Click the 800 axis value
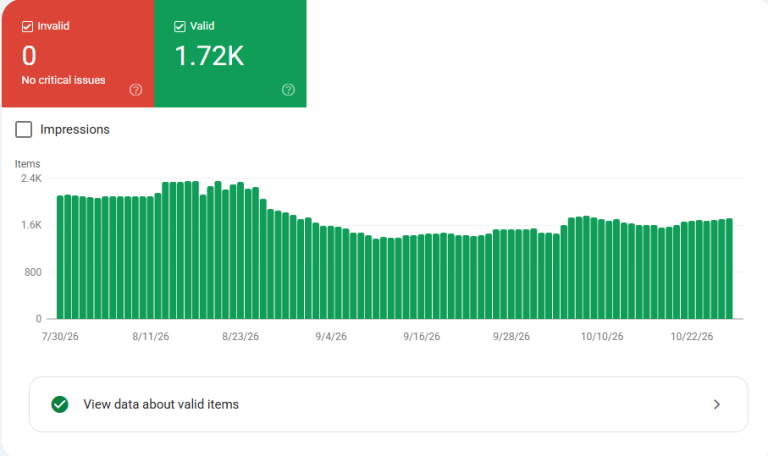This screenshot has width=768, height=456. click(x=33, y=272)
